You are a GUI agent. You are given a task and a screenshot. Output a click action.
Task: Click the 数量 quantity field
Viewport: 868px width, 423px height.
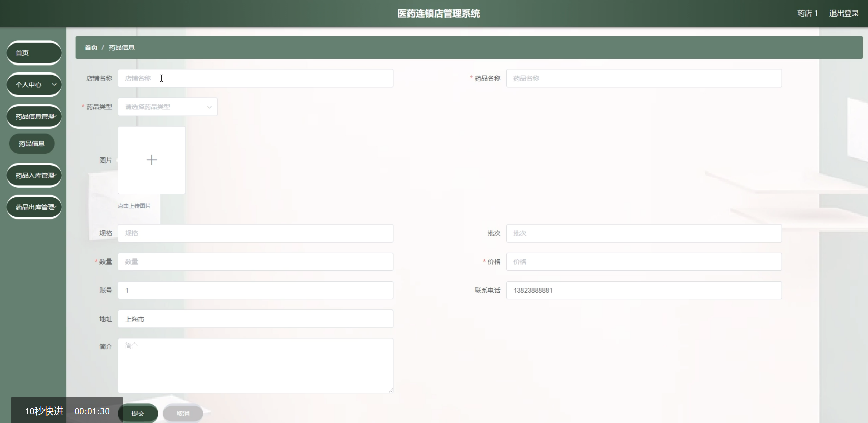tap(255, 262)
